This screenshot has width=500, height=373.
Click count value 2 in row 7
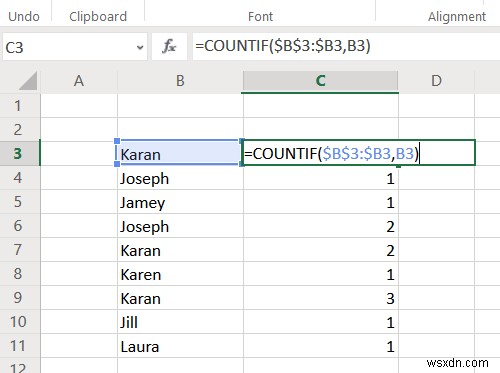coord(321,249)
